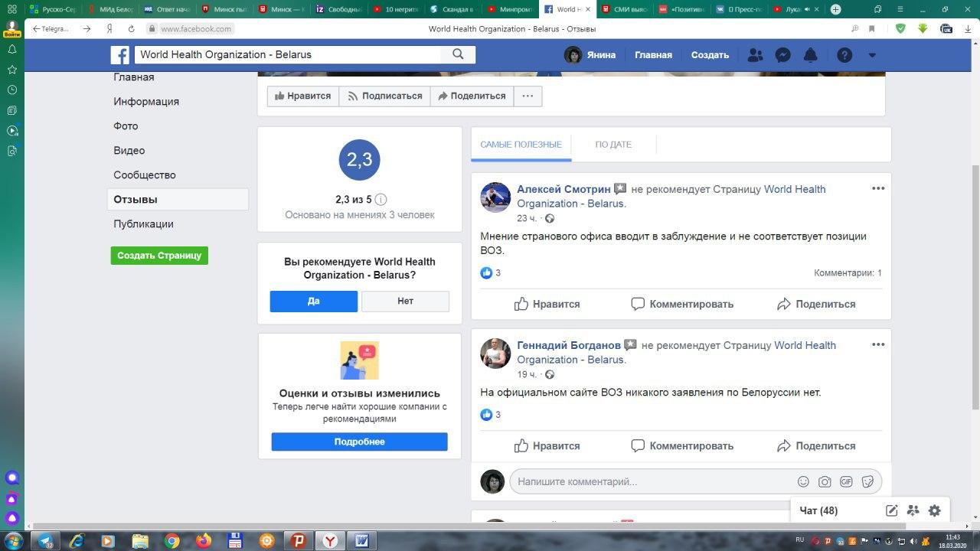Click Геннадий Богданов avatar thumbnail

tap(495, 354)
